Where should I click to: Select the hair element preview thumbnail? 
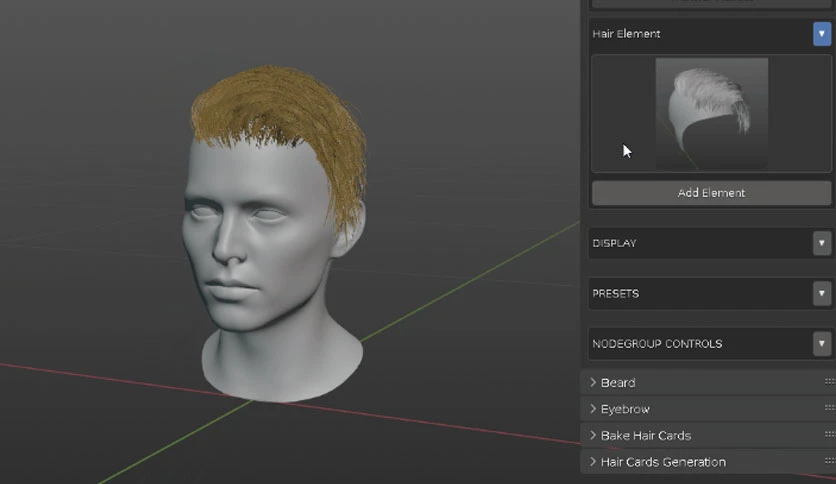point(711,114)
